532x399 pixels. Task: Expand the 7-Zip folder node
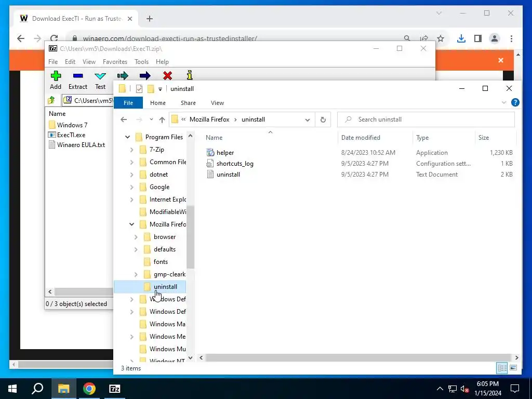131,150
